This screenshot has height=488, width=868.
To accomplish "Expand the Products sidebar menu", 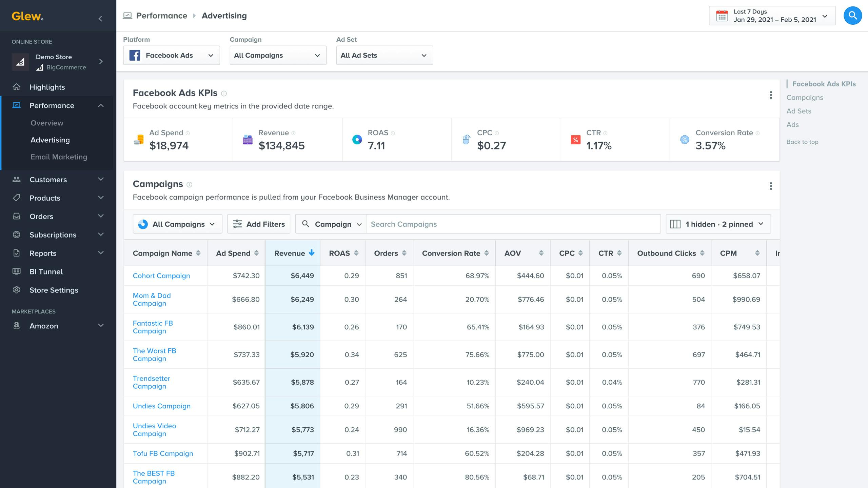I will 101,198.
